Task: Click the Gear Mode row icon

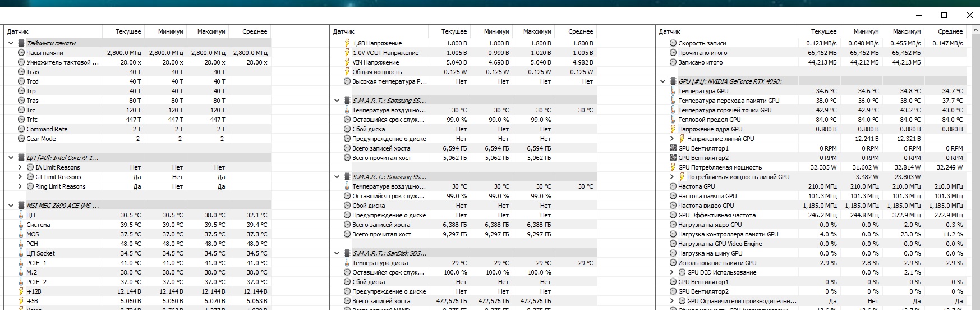Action: (21, 139)
